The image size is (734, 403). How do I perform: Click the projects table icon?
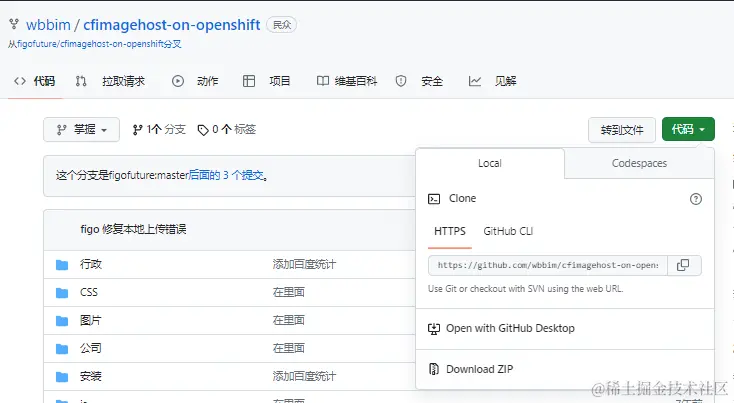[249, 81]
